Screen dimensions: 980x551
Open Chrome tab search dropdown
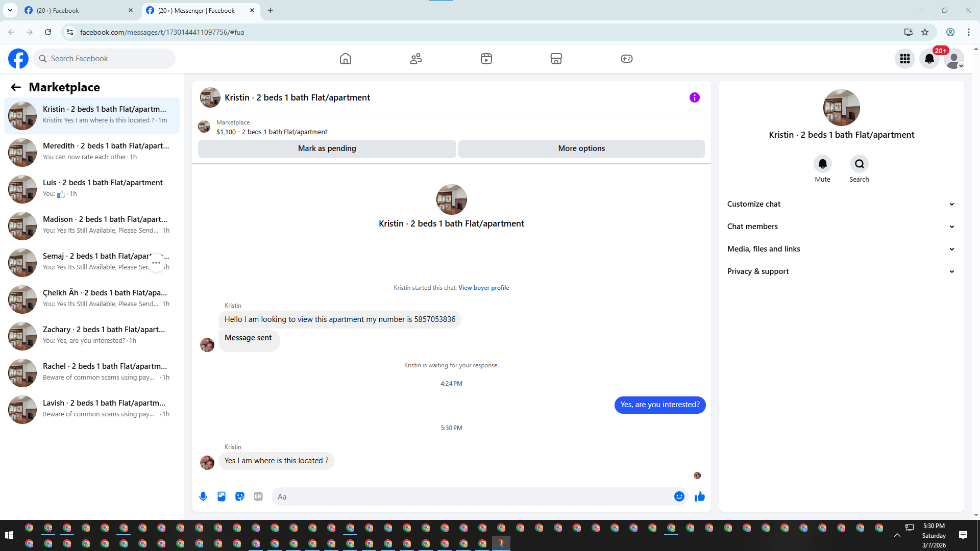(10, 10)
